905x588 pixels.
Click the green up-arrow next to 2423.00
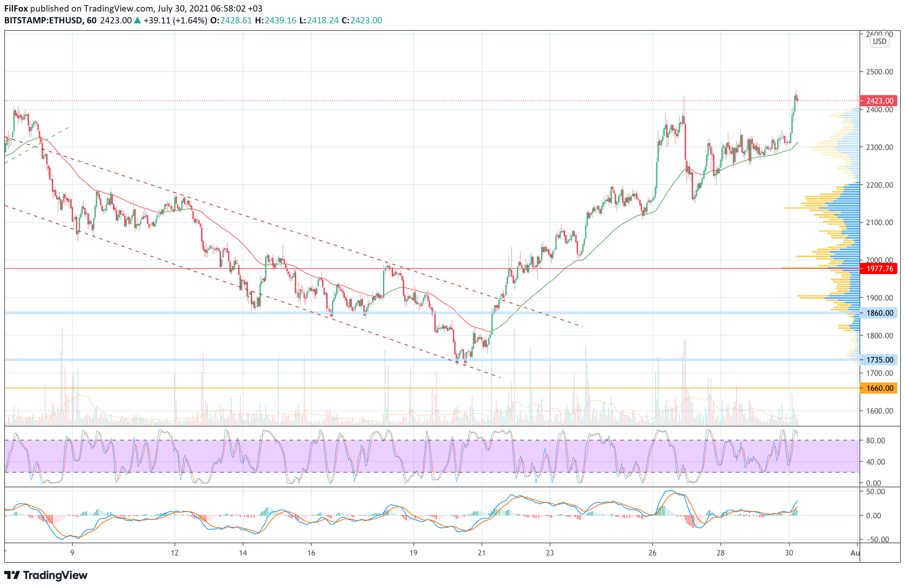click(x=138, y=20)
